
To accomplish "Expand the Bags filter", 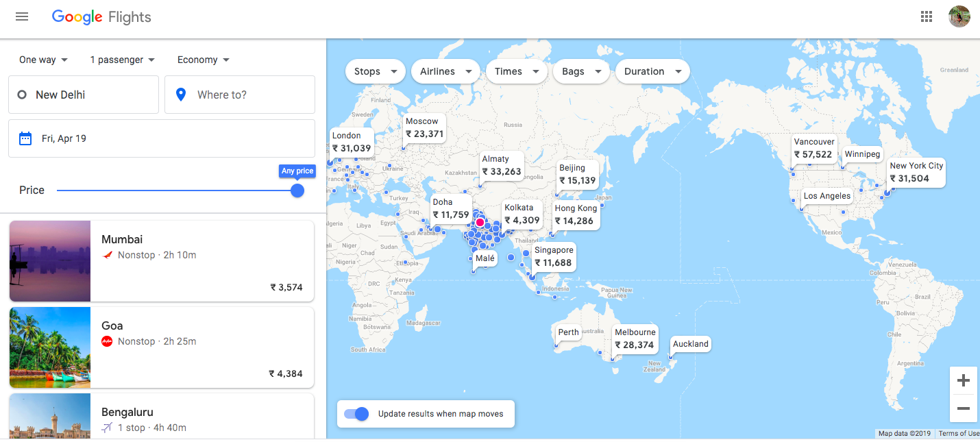I will pos(581,71).
